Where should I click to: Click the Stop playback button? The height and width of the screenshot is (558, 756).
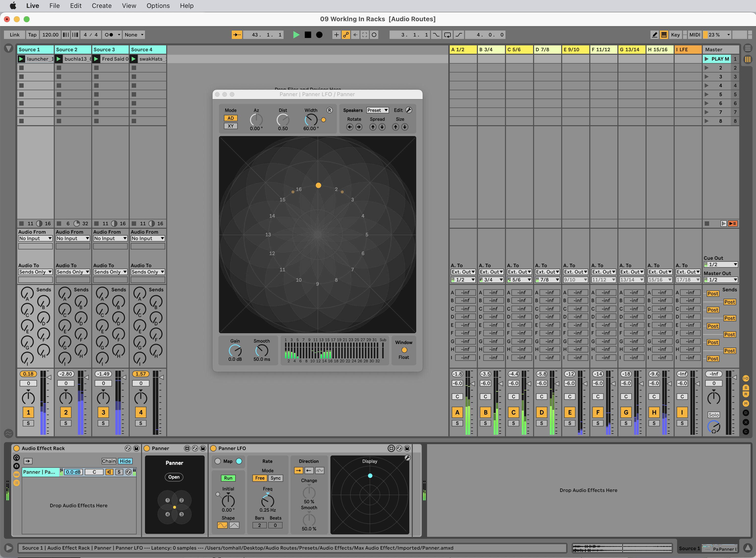tap(308, 35)
